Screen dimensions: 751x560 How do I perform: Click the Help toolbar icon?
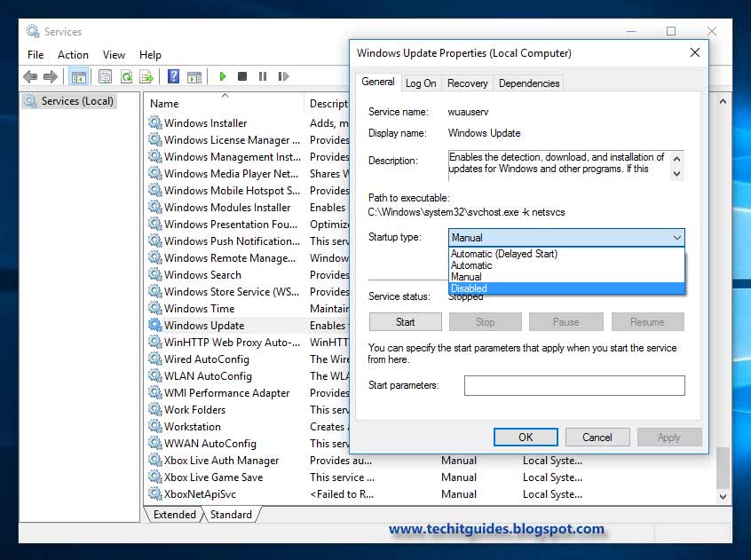[174, 76]
